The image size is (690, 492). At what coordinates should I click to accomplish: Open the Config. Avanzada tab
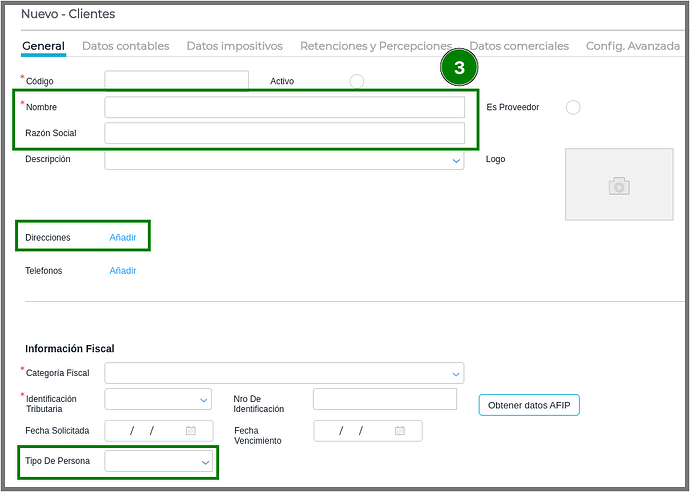[x=632, y=46]
